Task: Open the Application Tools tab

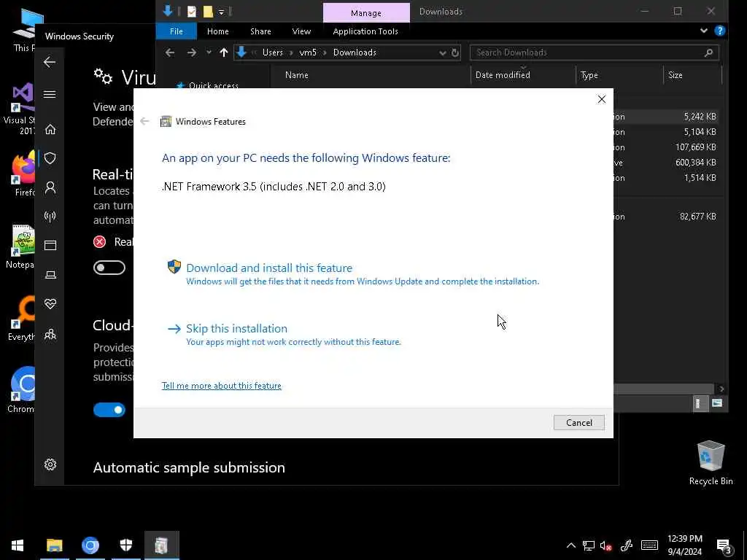Action: pyautogui.click(x=365, y=31)
